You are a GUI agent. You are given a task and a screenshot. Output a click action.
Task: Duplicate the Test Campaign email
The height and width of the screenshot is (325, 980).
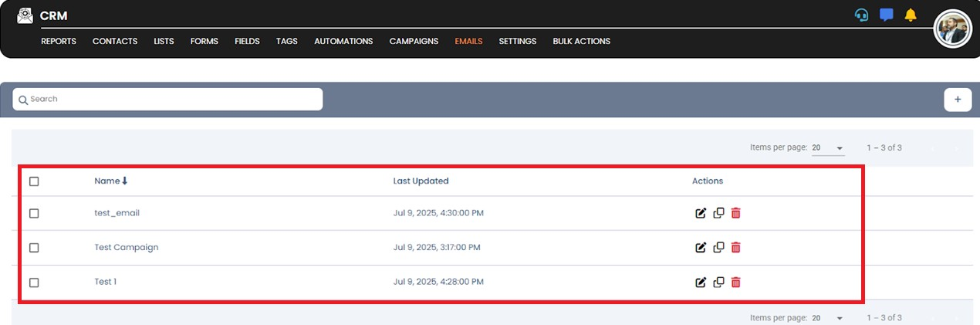(718, 248)
